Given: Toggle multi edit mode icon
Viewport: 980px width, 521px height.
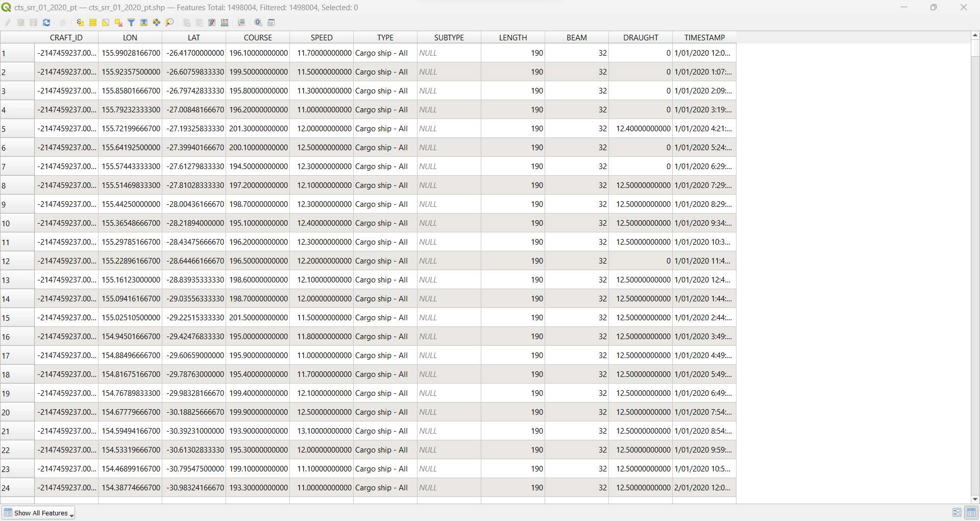Looking at the screenshot, I should click(x=21, y=22).
